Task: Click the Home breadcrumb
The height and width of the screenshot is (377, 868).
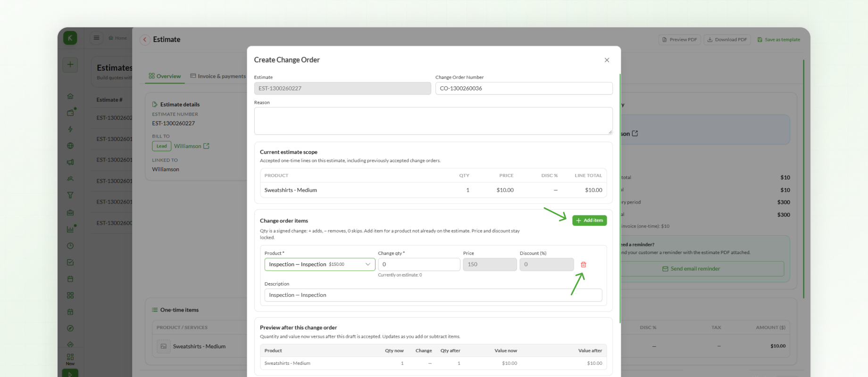Action: tap(118, 38)
